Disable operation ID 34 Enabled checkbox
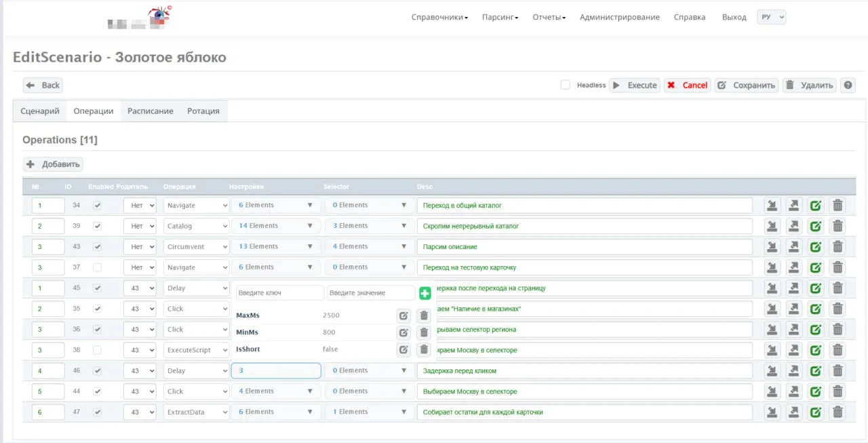Screen dimensions: 868x443 (97, 205)
